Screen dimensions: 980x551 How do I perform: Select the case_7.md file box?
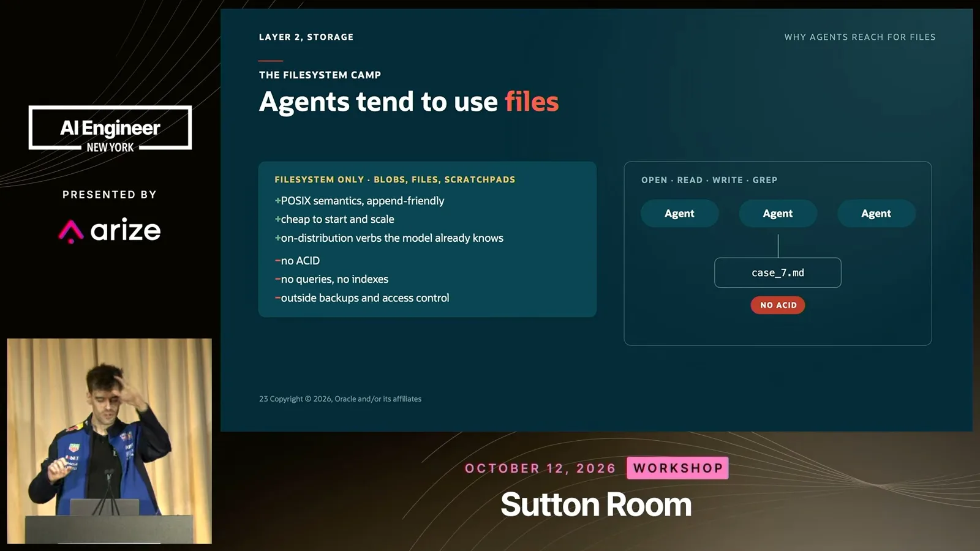(778, 272)
